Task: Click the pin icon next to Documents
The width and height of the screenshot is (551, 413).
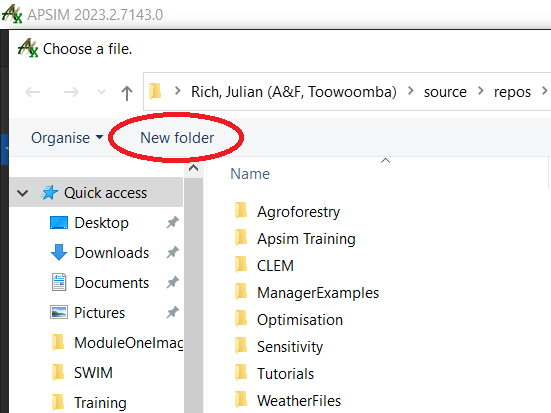Action: [x=173, y=282]
